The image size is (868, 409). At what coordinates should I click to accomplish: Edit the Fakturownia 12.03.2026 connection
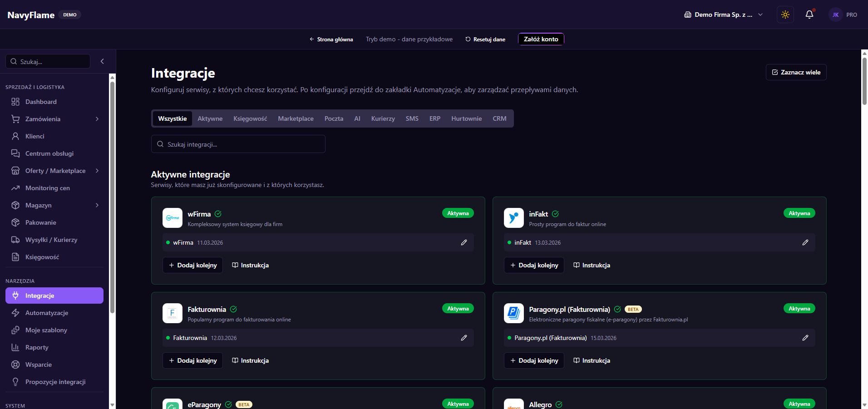click(x=464, y=338)
